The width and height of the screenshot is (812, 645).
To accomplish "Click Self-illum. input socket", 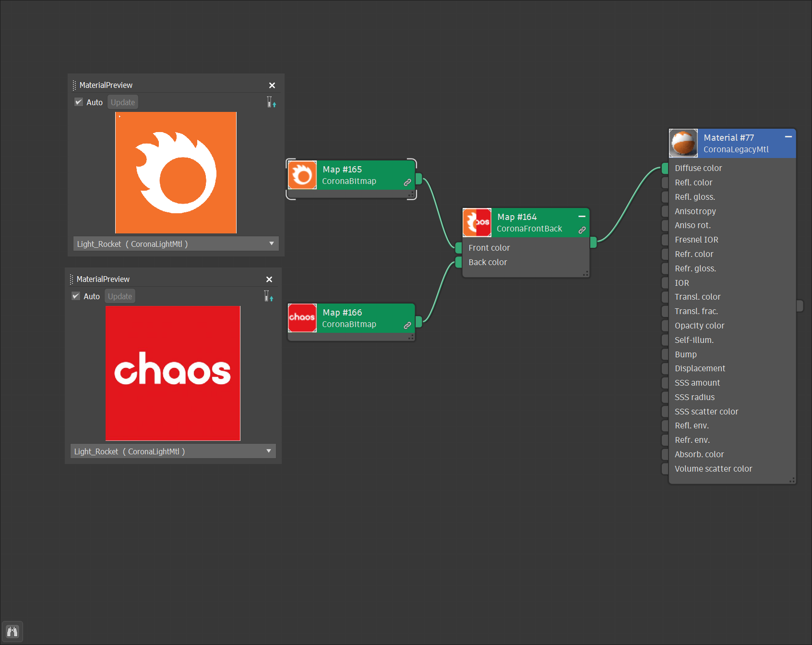I will [x=665, y=340].
